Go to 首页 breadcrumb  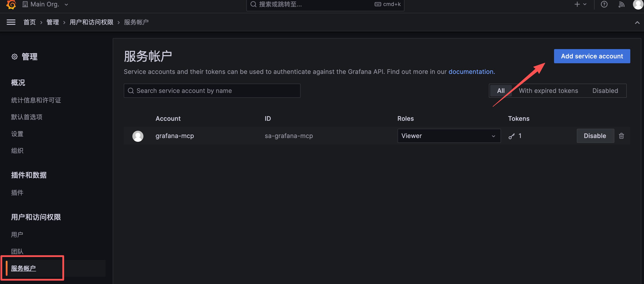(29, 22)
